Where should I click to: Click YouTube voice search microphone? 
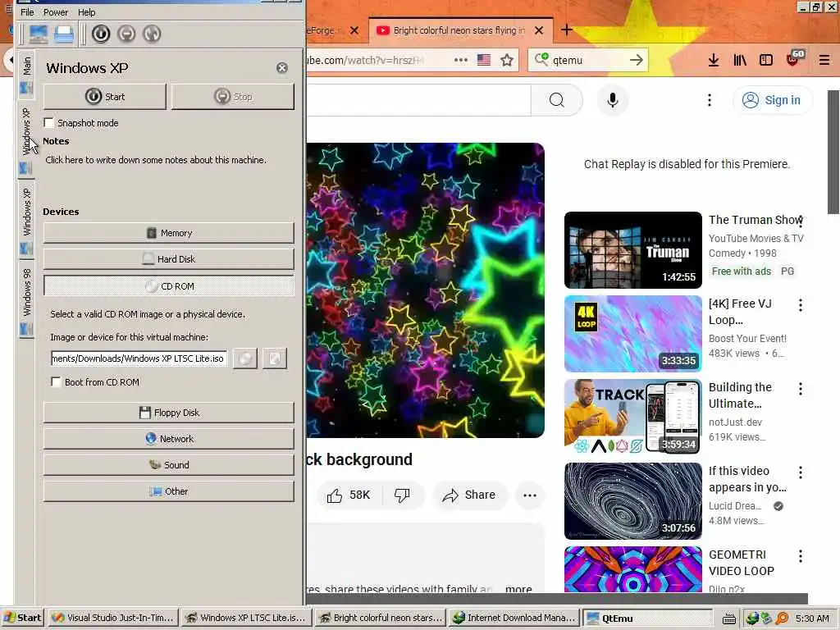(x=612, y=100)
